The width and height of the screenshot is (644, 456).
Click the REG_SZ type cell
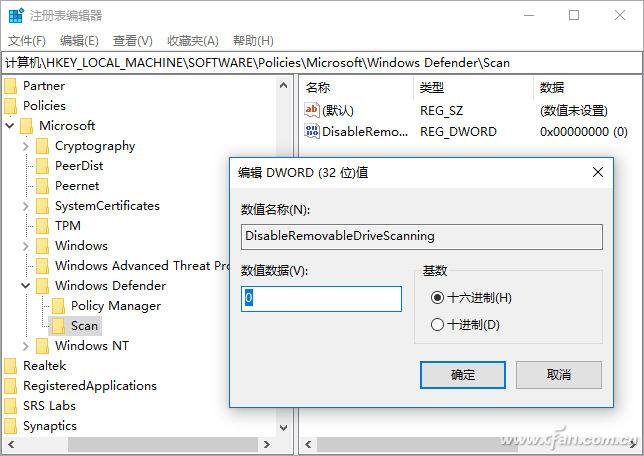click(442, 111)
